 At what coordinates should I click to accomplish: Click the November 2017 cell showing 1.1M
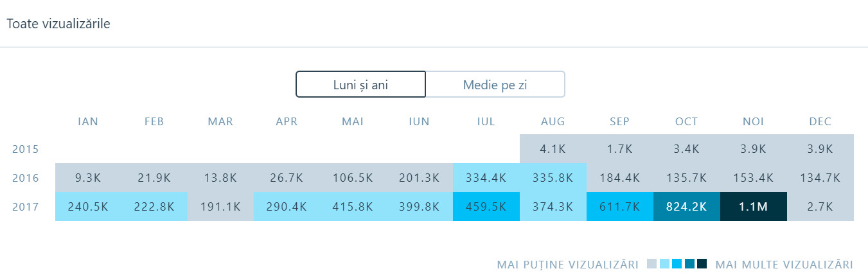coord(754,207)
